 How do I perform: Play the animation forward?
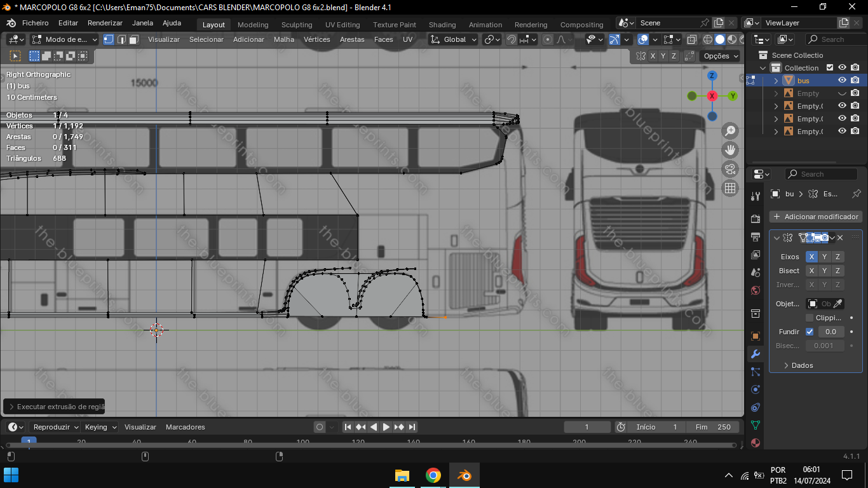tap(386, 427)
